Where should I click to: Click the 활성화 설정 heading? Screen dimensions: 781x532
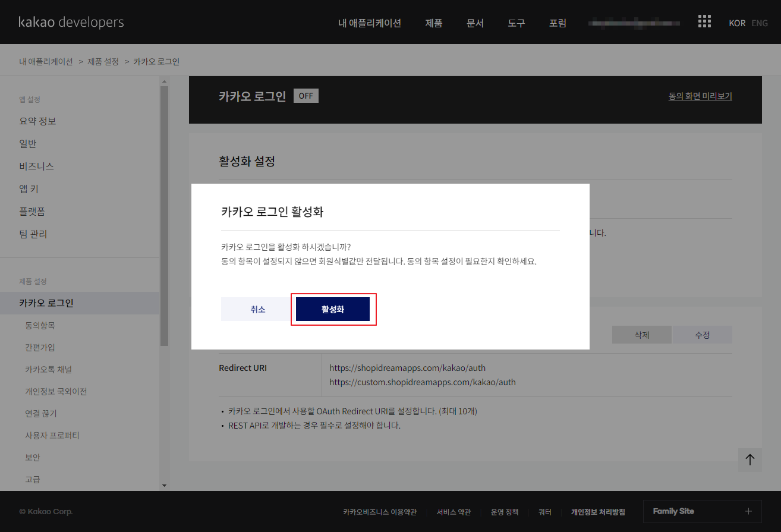click(247, 161)
